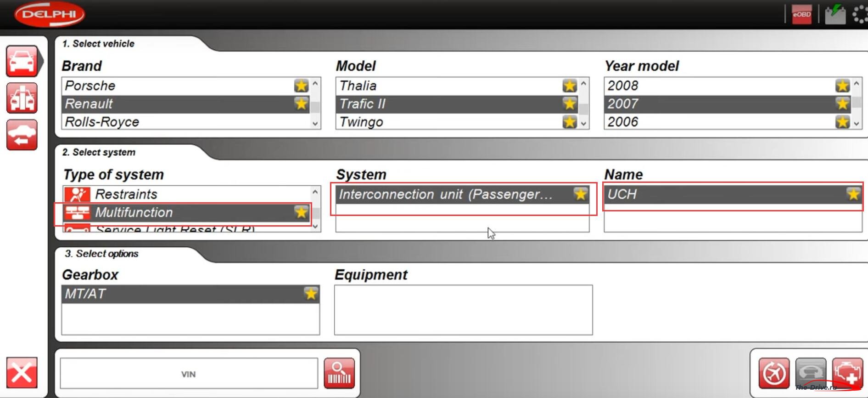This screenshot has width=868, height=398.
Task: Choose Thalia in the Model list
Action: click(457, 86)
